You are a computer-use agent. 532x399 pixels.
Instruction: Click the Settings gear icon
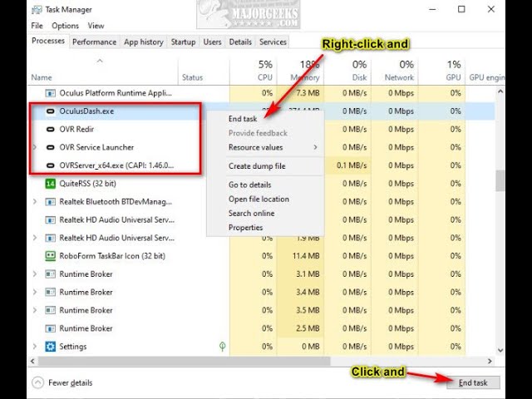[x=50, y=347]
